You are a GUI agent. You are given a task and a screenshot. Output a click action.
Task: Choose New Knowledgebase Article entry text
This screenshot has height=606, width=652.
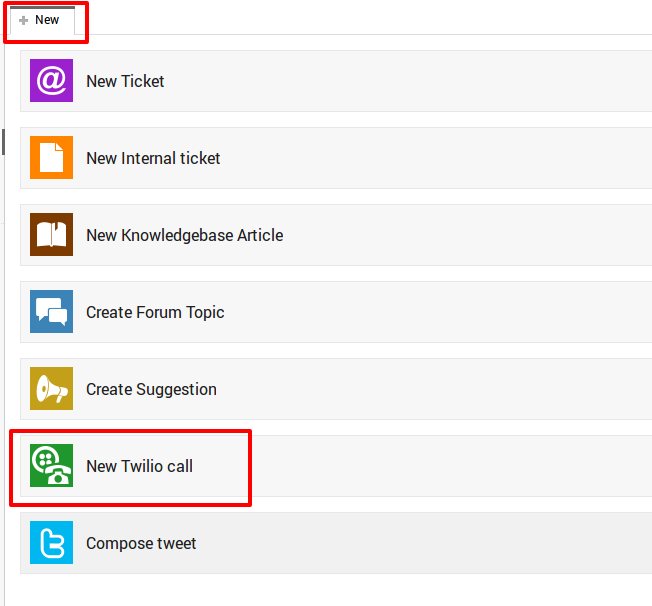(185, 235)
